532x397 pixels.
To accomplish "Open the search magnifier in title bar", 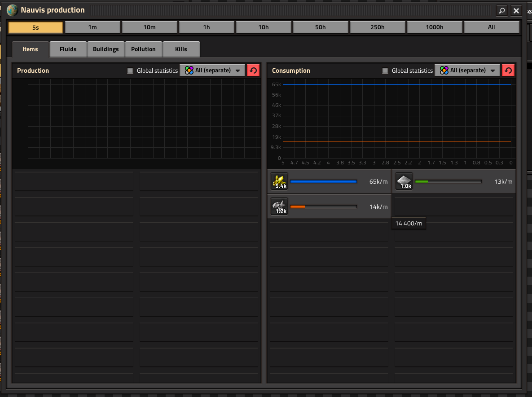I will 502,10.
